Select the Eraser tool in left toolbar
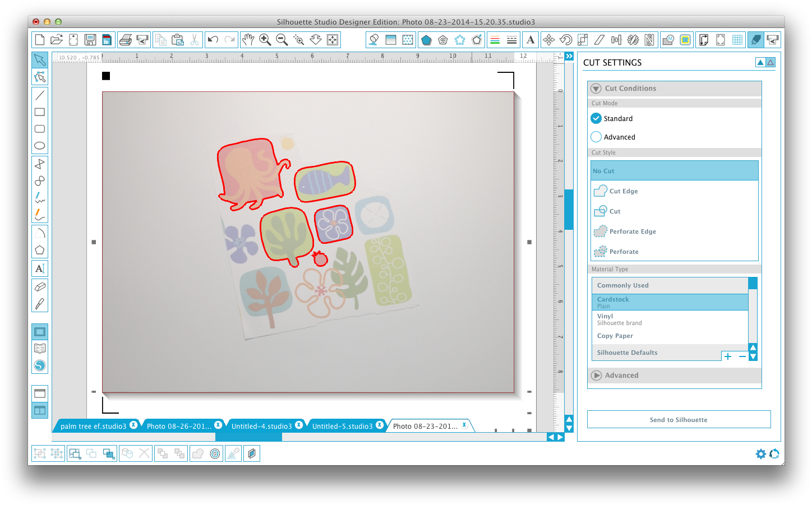The height and width of the screenshot is (505, 812). coord(40,287)
